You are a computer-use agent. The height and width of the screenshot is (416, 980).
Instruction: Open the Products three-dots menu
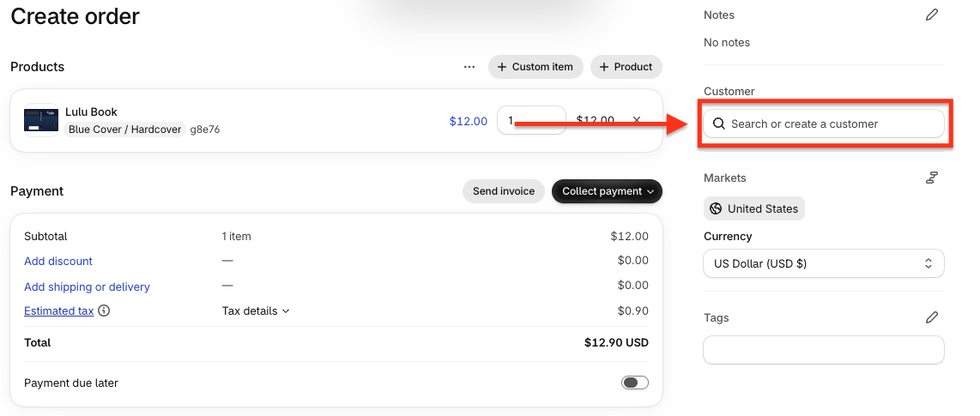(469, 67)
